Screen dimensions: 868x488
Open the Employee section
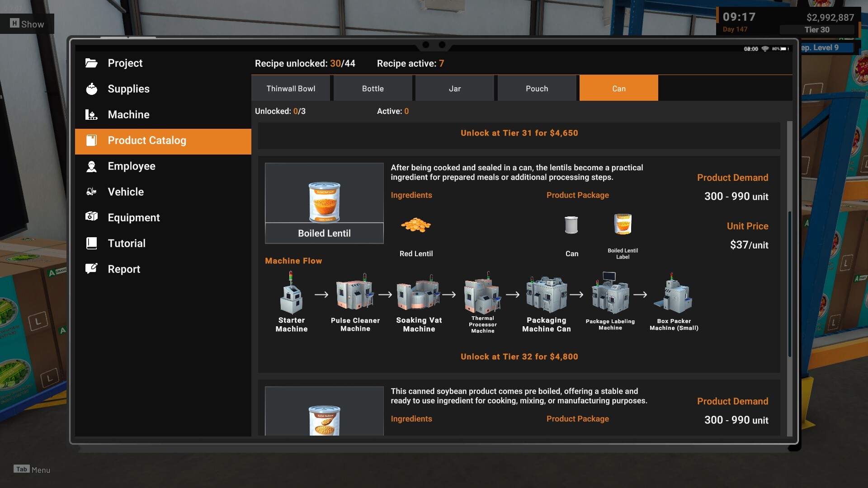pyautogui.click(x=131, y=166)
